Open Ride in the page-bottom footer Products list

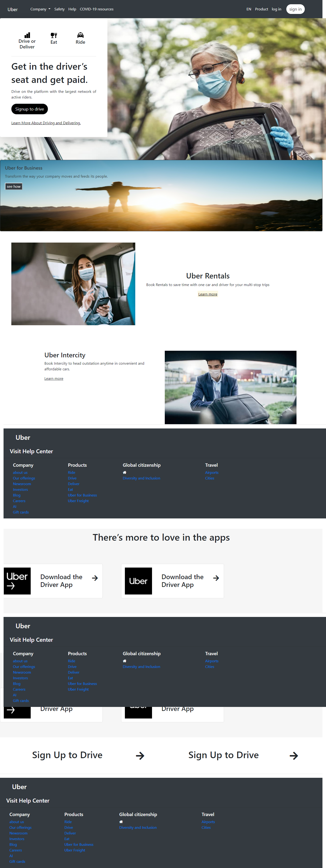click(x=68, y=822)
